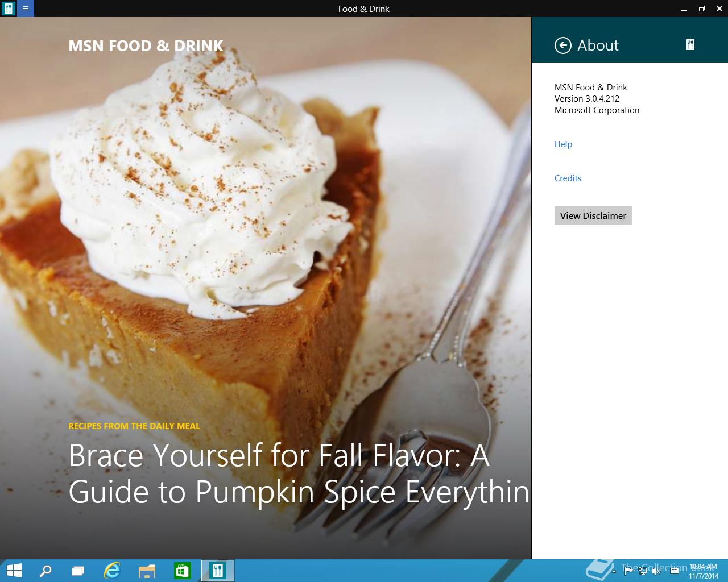The image size is (728, 582).
Task: Open the app menu icon in title bar
Action: (26, 9)
